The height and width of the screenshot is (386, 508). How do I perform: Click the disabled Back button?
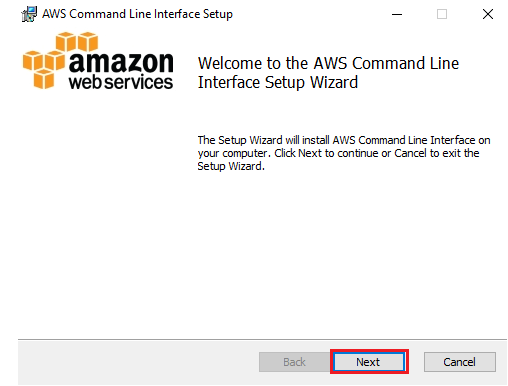295,362
